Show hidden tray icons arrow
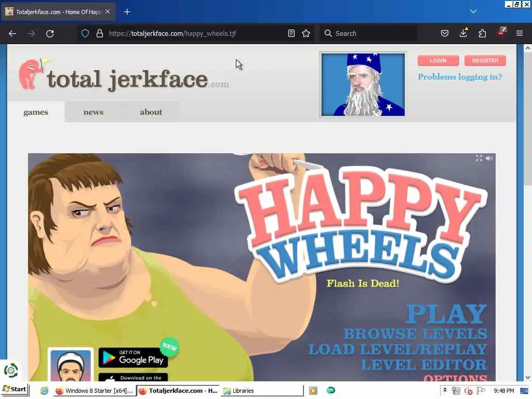 coord(445,391)
